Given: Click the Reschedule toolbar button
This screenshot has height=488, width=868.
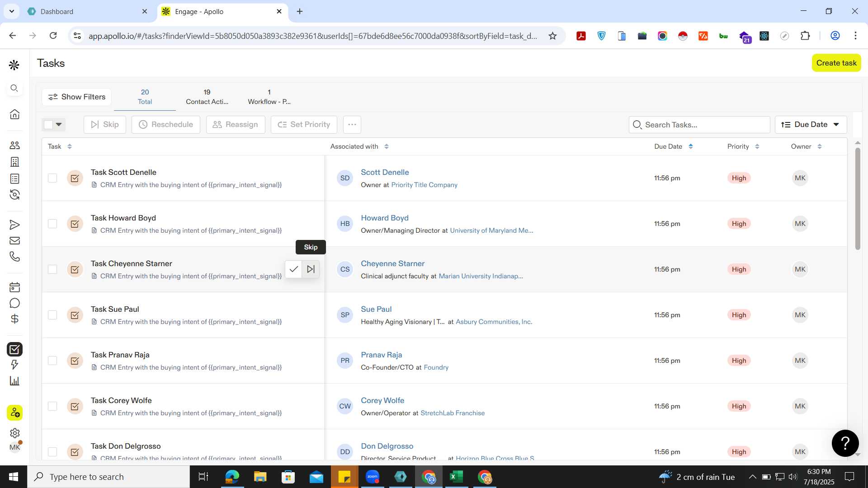Looking at the screenshot, I should [166, 124].
